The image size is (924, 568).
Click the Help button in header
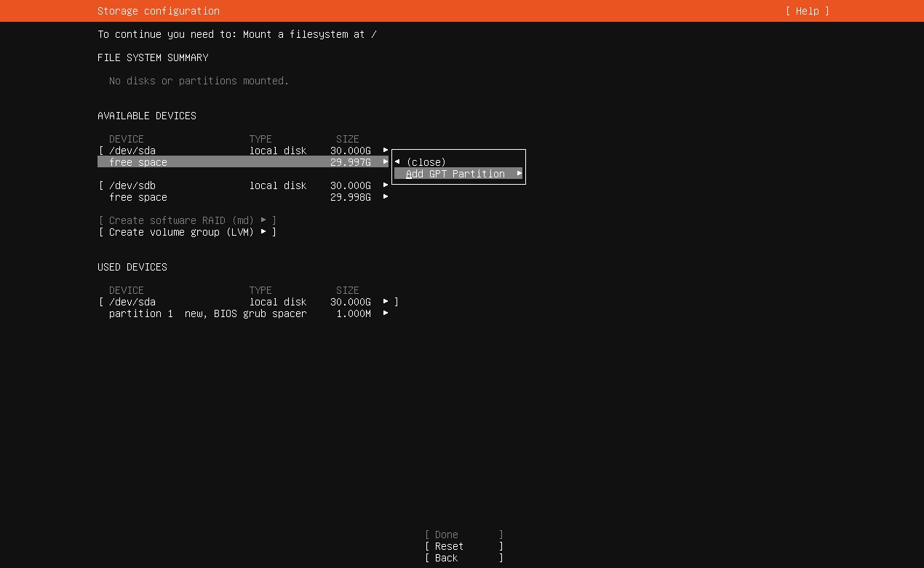coord(807,11)
